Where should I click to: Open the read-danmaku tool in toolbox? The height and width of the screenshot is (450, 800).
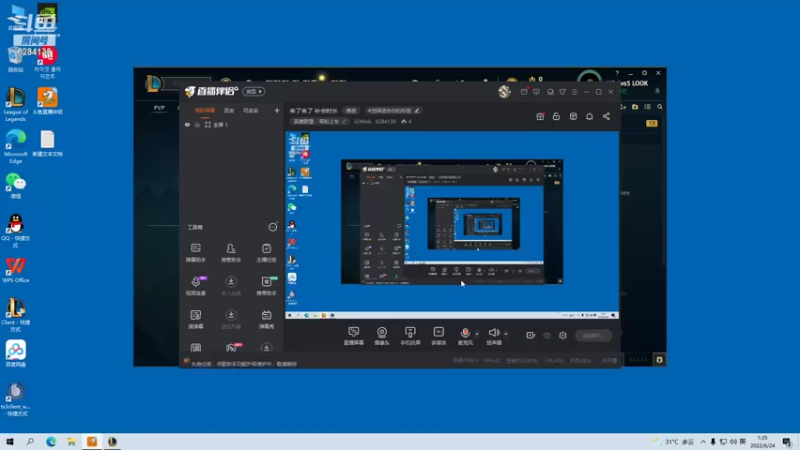click(195, 319)
